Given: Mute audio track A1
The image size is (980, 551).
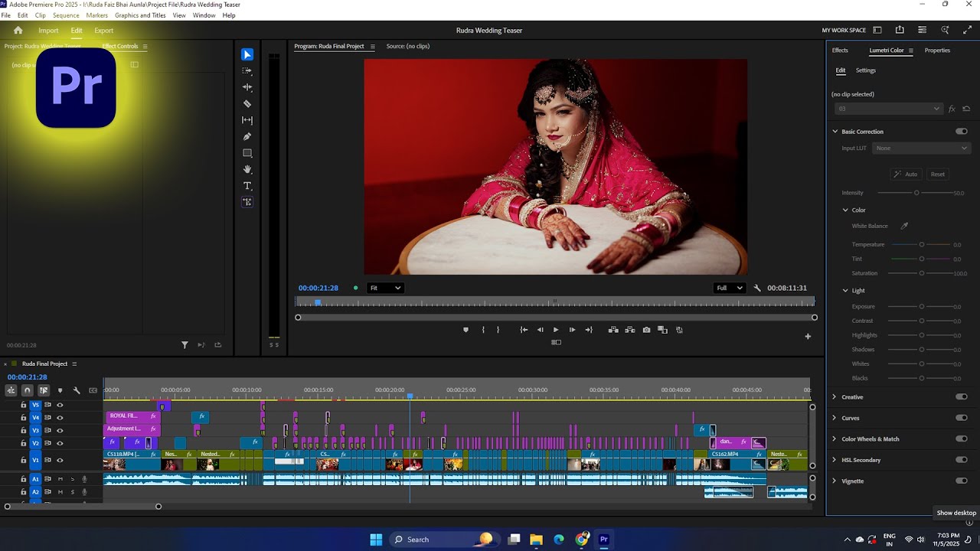Looking at the screenshot, I should pos(60,479).
